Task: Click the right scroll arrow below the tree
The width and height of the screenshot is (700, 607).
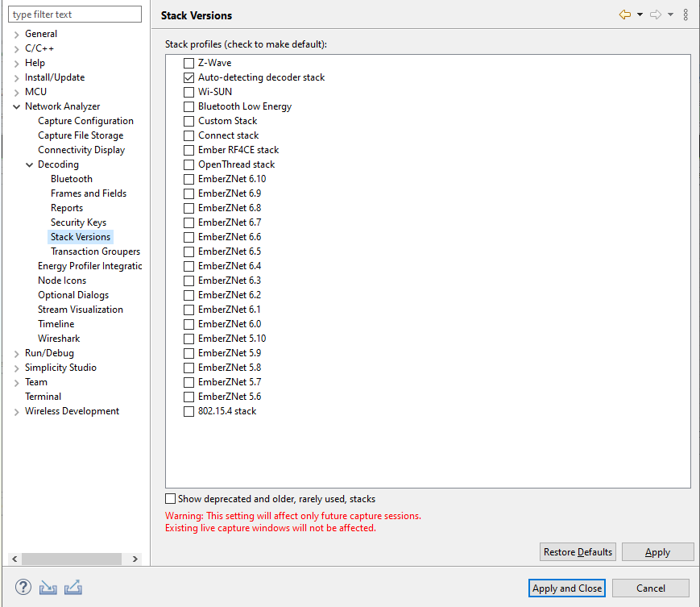Action: click(x=135, y=558)
